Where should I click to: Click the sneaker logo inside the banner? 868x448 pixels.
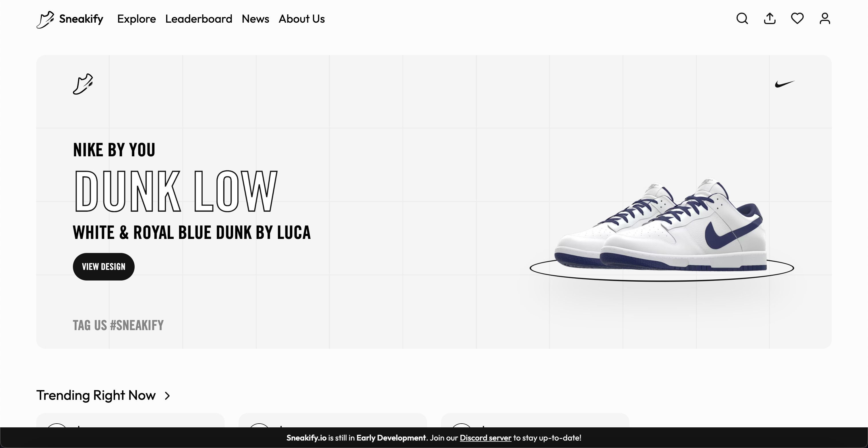point(83,84)
